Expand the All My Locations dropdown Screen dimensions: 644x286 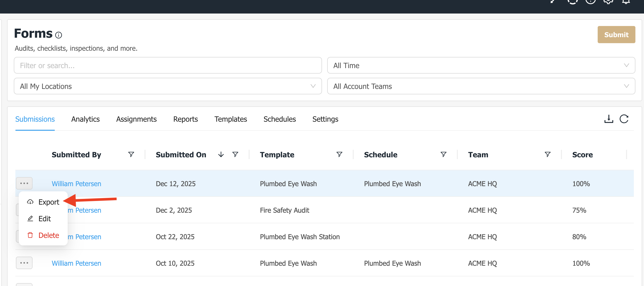(168, 86)
